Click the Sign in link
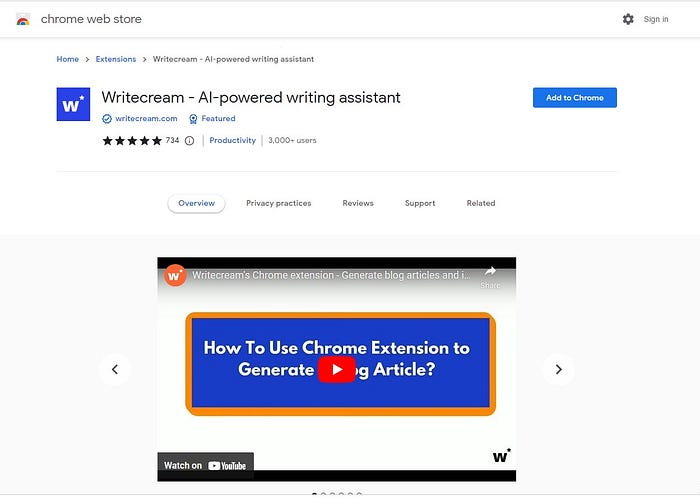 coord(656,19)
